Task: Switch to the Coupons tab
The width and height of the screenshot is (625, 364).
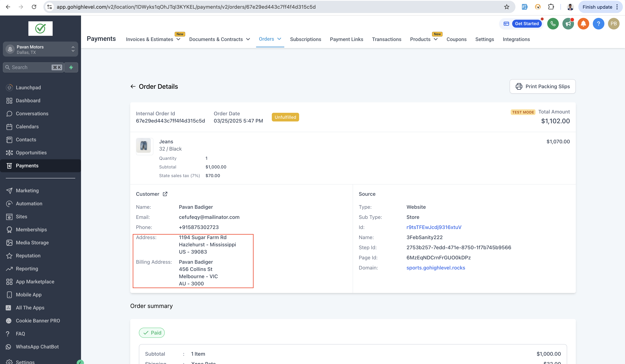Action: click(456, 39)
